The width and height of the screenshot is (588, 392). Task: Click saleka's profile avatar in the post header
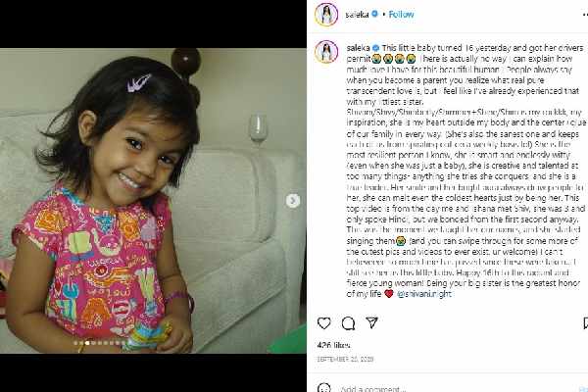click(326, 15)
